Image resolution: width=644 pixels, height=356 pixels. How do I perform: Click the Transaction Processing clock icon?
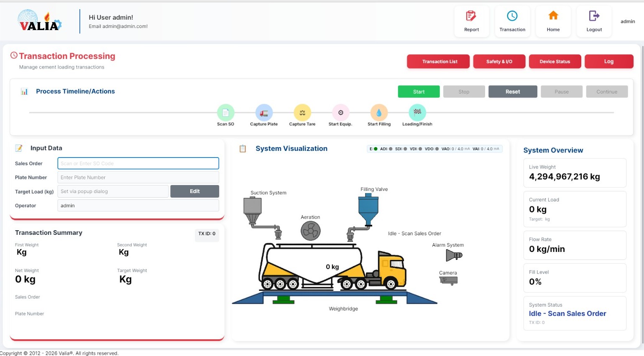coord(14,55)
